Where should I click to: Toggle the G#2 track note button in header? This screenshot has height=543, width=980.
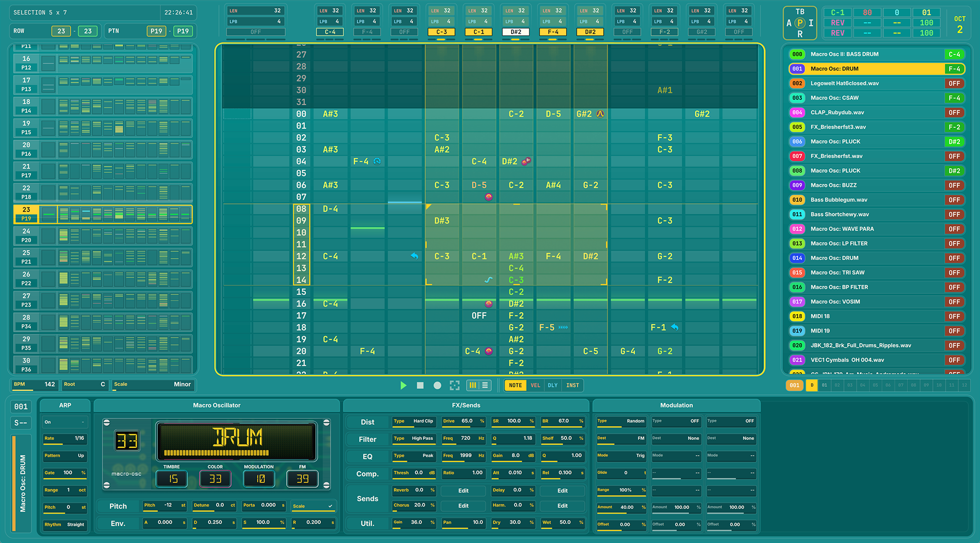pos(702,32)
